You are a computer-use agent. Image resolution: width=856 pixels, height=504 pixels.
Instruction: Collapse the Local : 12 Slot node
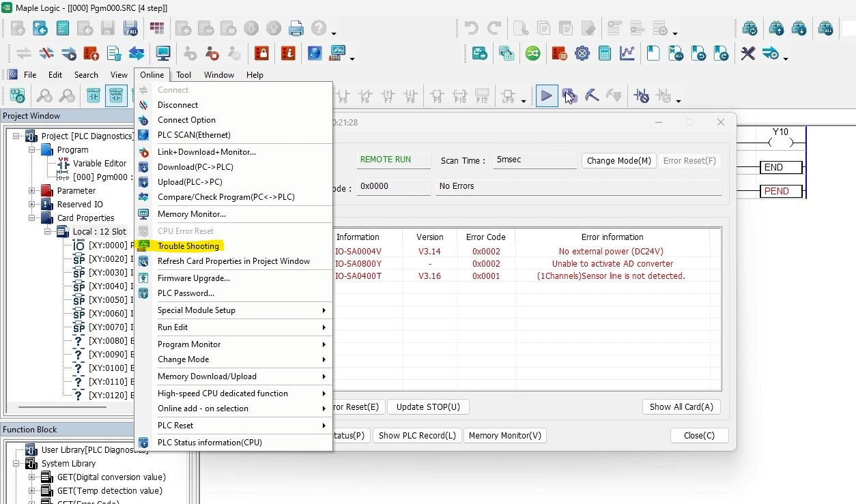tap(46, 231)
